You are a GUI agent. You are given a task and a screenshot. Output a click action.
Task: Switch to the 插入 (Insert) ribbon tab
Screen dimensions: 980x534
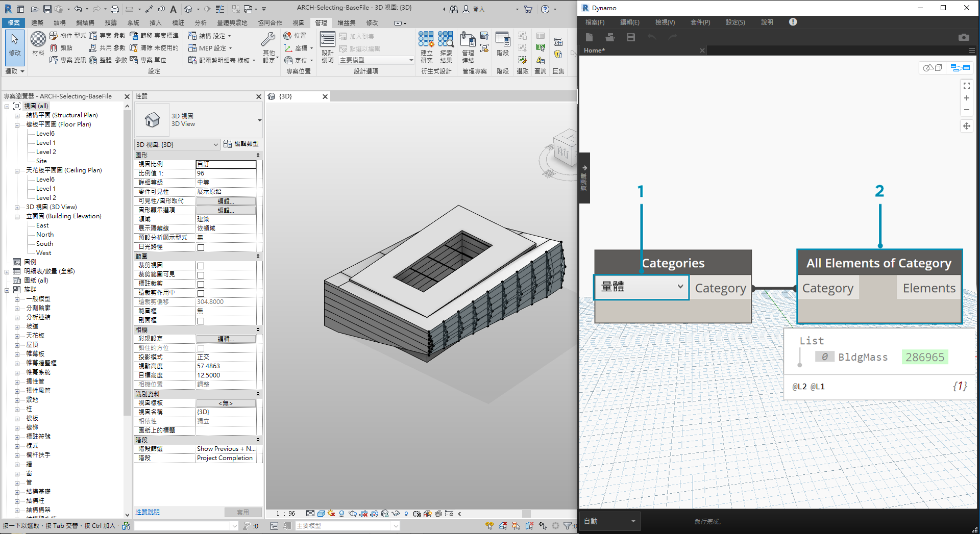tap(156, 22)
